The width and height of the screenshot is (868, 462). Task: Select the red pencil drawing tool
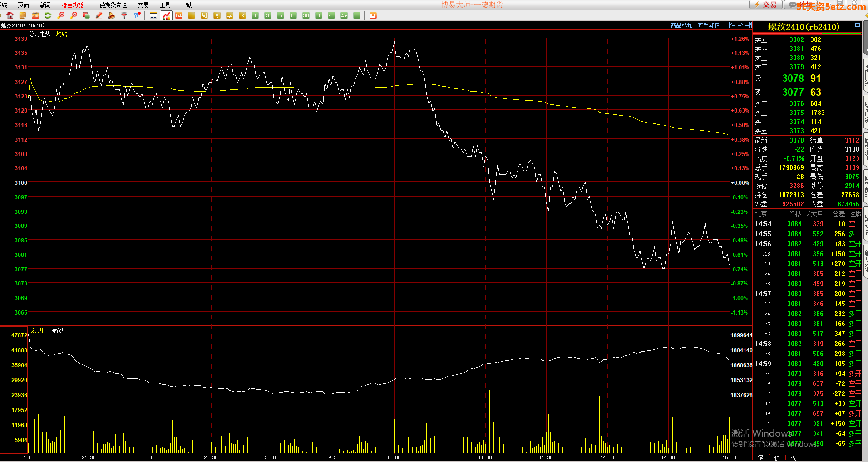(99, 15)
